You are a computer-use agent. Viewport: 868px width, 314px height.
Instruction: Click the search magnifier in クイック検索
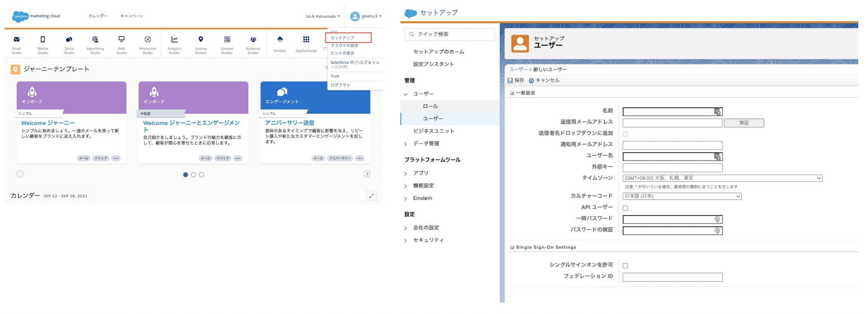412,34
